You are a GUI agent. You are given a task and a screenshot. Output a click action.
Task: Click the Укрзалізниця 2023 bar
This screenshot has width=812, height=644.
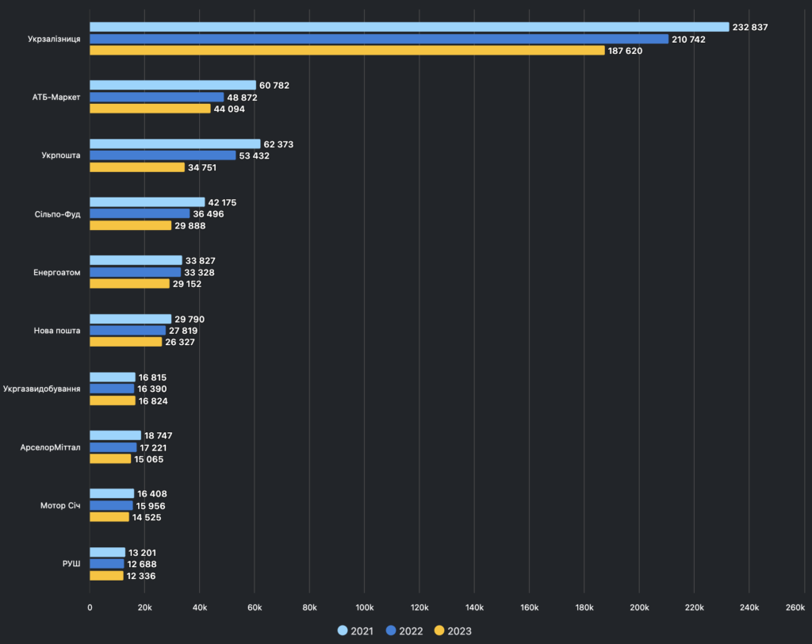(347, 50)
